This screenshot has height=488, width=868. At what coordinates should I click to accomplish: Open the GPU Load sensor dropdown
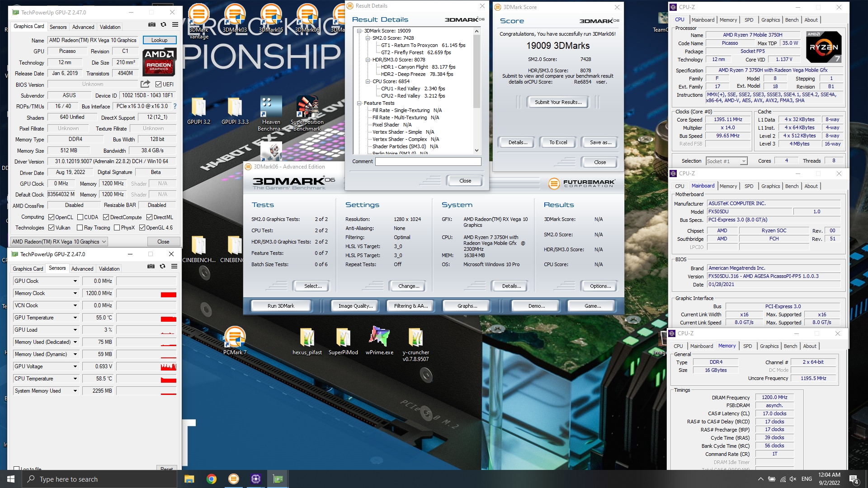[x=75, y=330]
